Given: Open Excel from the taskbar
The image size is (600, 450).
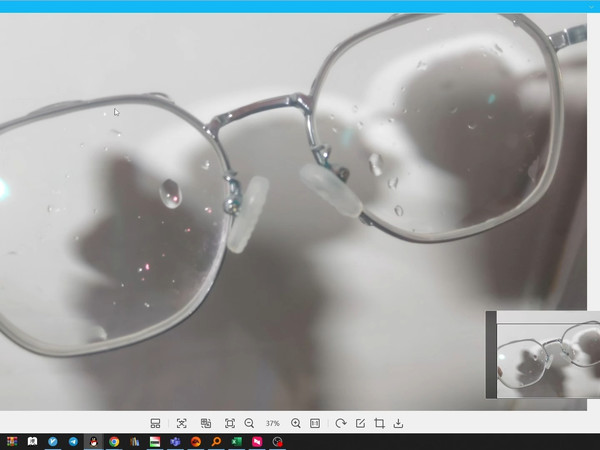Looking at the screenshot, I should [x=237, y=442].
